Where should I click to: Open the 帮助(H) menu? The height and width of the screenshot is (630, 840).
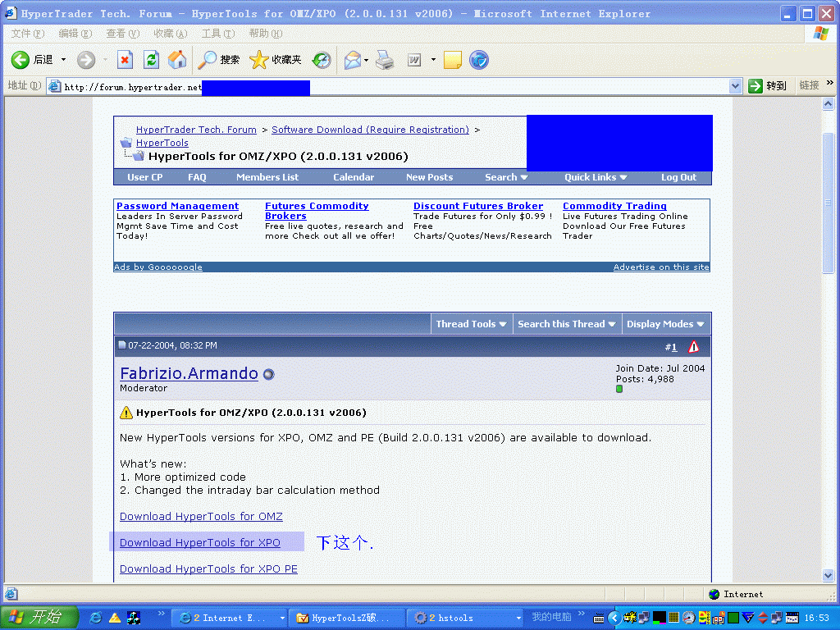(266, 34)
